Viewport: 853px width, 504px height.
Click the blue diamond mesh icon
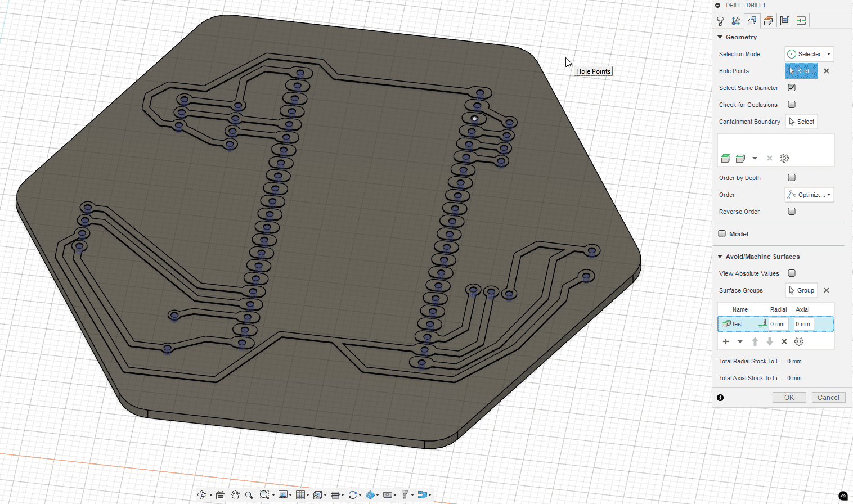(x=370, y=495)
